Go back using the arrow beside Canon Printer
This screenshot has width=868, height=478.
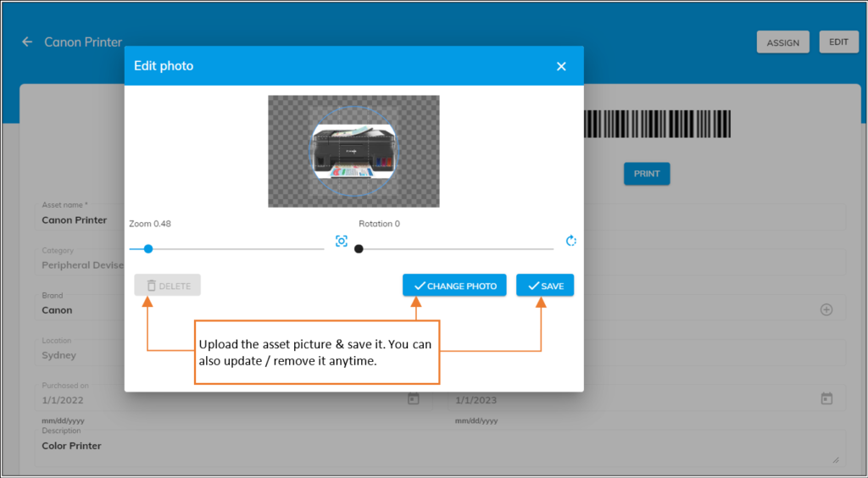click(27, 42)
